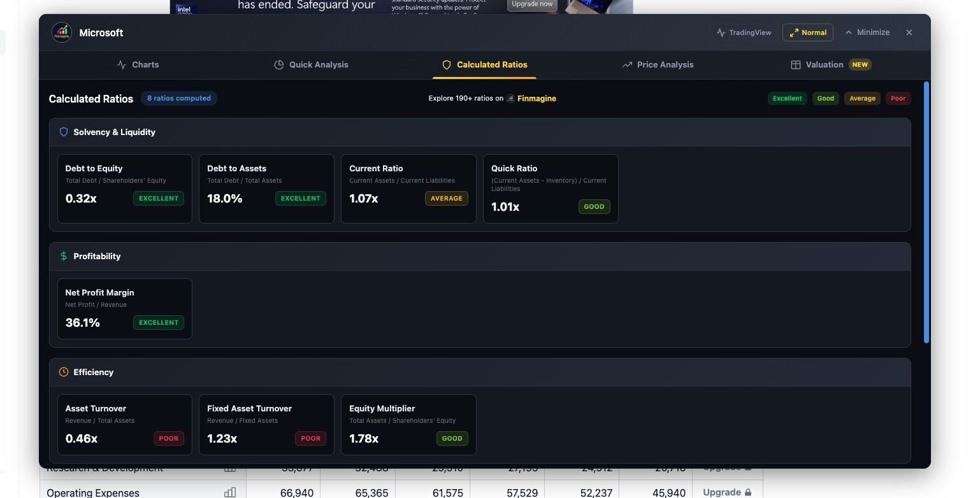This screenshot has height=498, width=980.
Task: Click the clock icon next to Efficiency
Action: tap(64, 373)
